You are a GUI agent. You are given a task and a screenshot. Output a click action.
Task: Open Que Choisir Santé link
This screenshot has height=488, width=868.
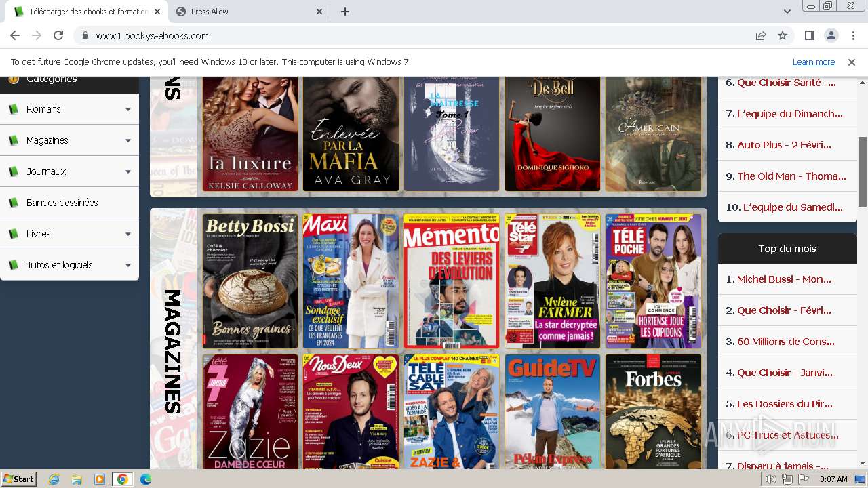tap(787, 83)
